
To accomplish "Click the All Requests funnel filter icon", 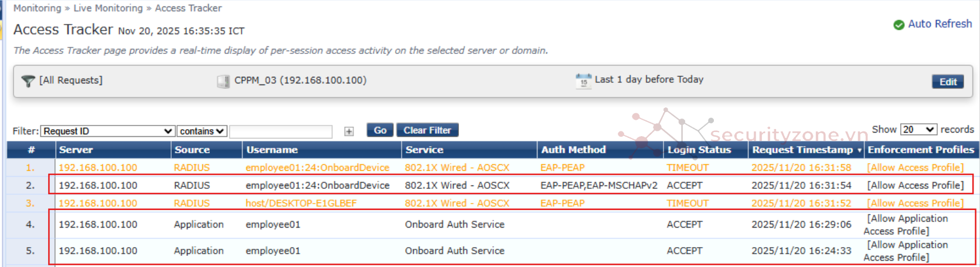I will [x=28, y=81].
